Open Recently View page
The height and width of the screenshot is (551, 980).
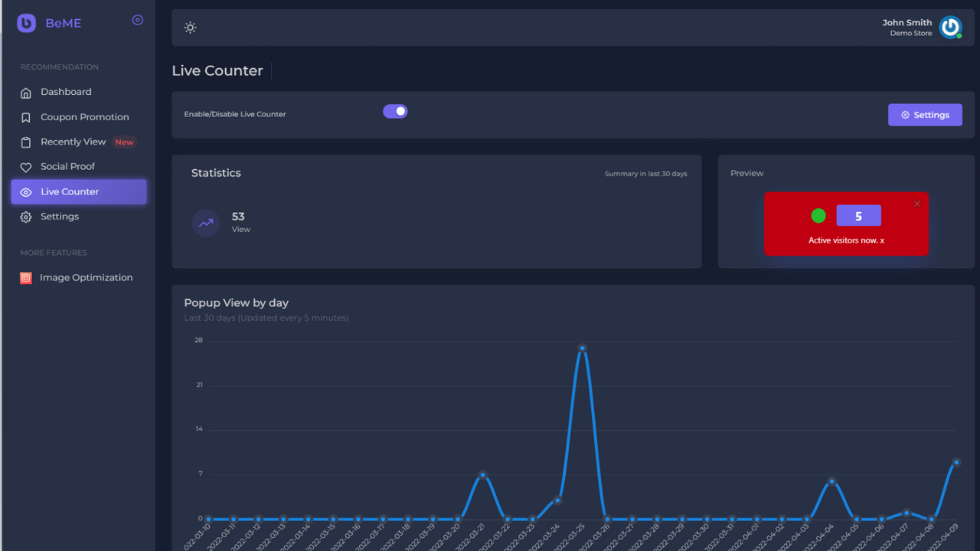tap(79, 142)
